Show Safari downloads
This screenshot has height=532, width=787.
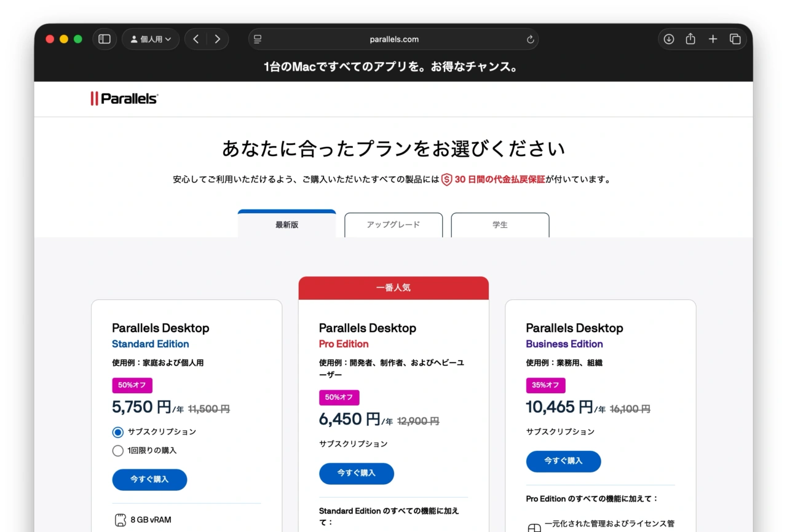click(669, 39)
